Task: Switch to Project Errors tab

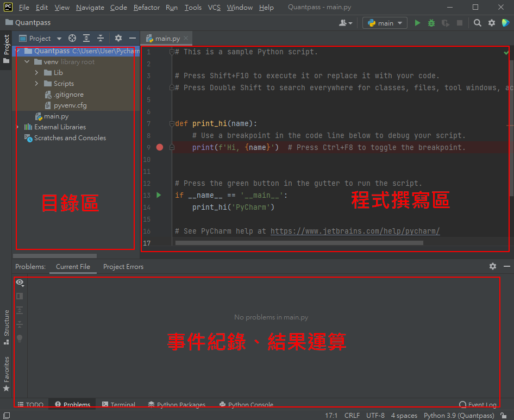Action: pos(123,267)
